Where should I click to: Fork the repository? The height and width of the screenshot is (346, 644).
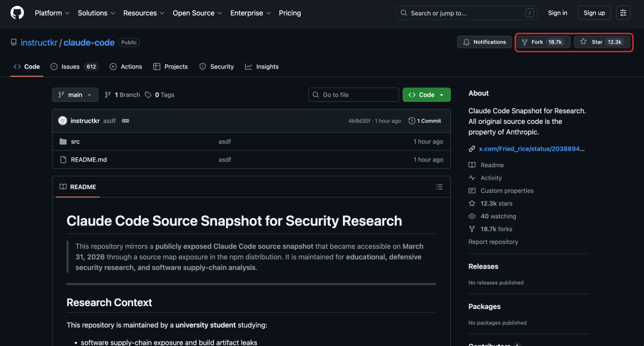click(x=541, y=42)
